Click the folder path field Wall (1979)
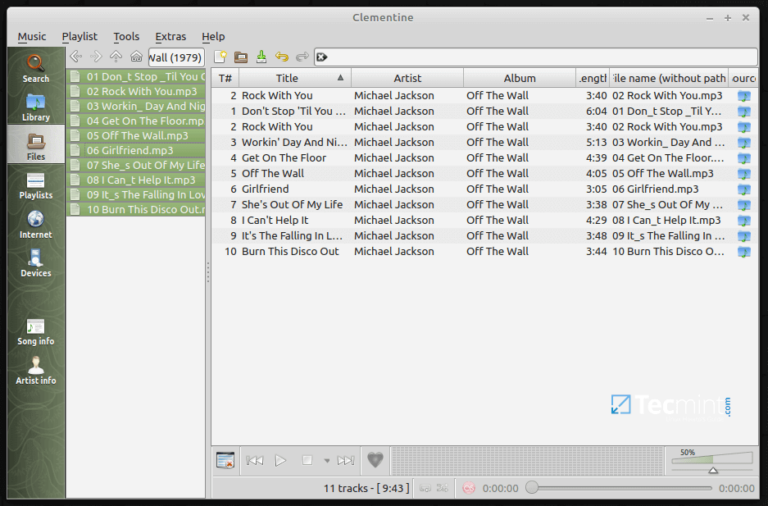 (176, 57)
